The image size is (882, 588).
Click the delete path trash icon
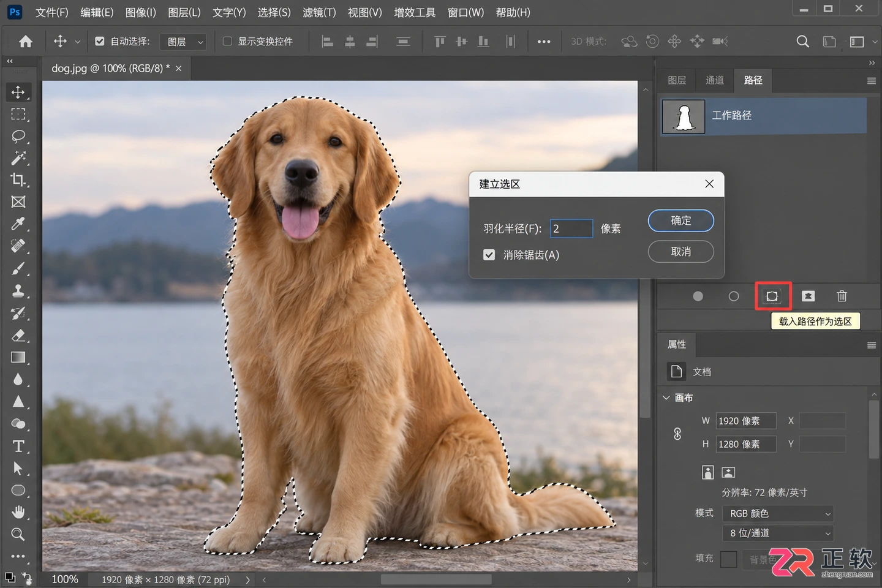tap(842, 296)
